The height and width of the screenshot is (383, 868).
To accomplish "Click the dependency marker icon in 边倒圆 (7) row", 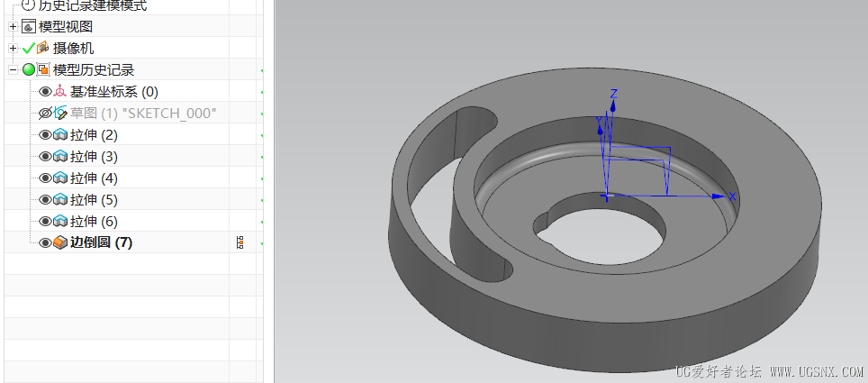I will [240, 242].
